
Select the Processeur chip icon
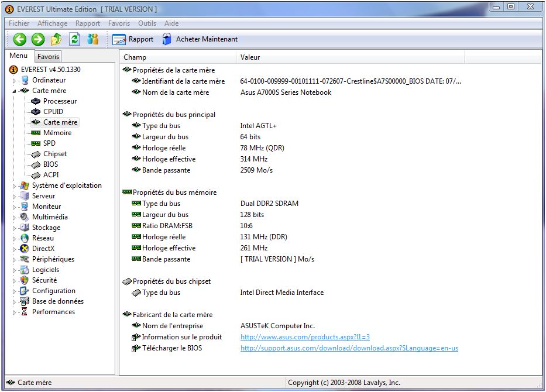(36, 101)
